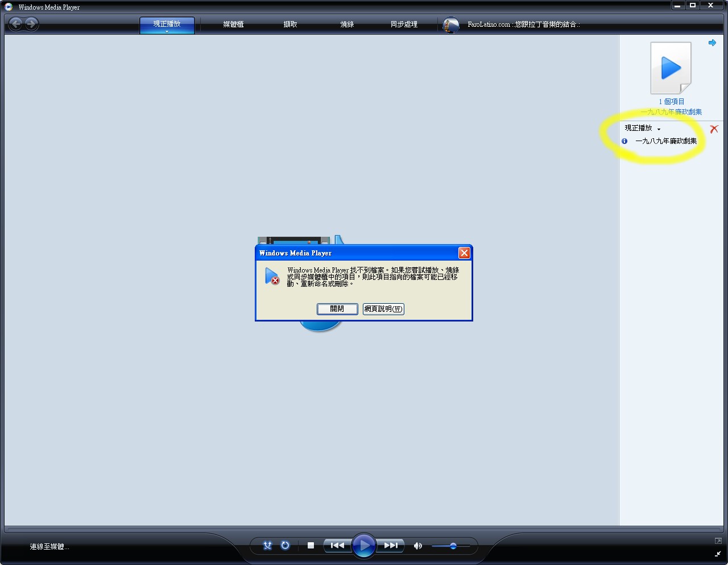Click 網頁說明(W) button in dialog
Image resolution: width=728 pixels, height=565 pixels.
click(x=383, y=309)
